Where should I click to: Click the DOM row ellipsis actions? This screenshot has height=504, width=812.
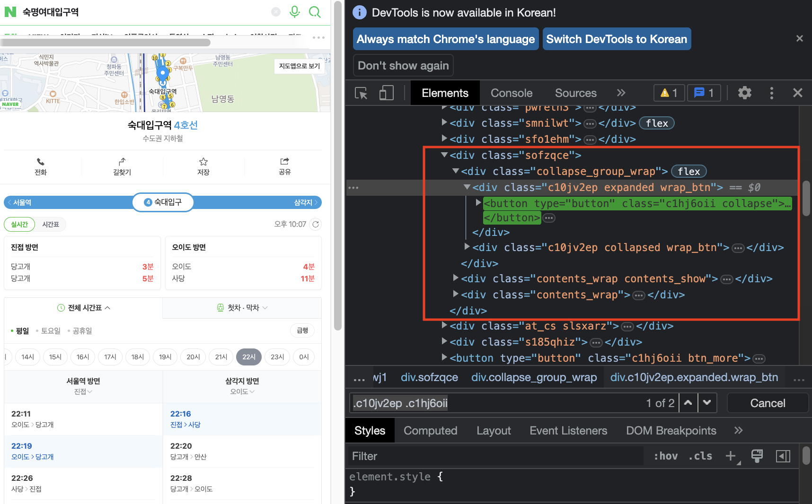353,188
